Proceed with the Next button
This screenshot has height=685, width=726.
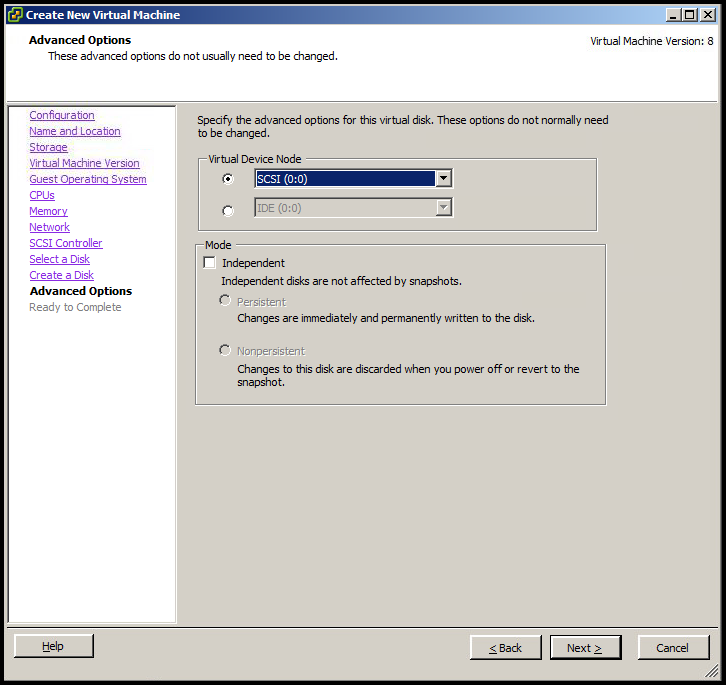point(585,647)
